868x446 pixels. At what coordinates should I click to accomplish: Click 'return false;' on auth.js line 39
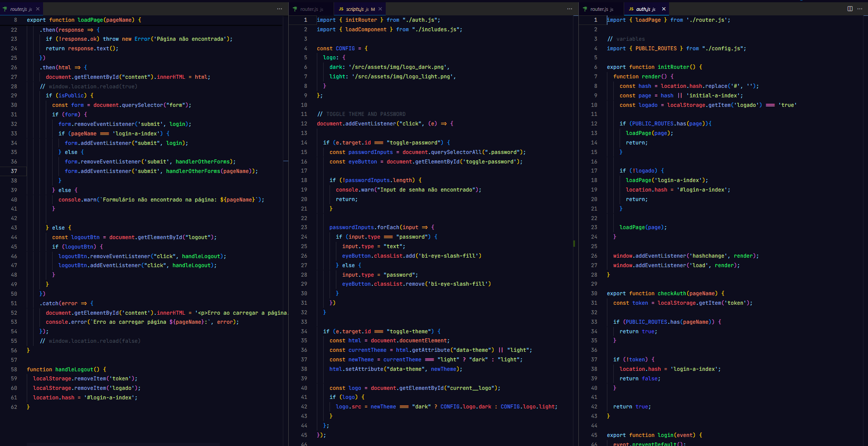coord(640,379)
